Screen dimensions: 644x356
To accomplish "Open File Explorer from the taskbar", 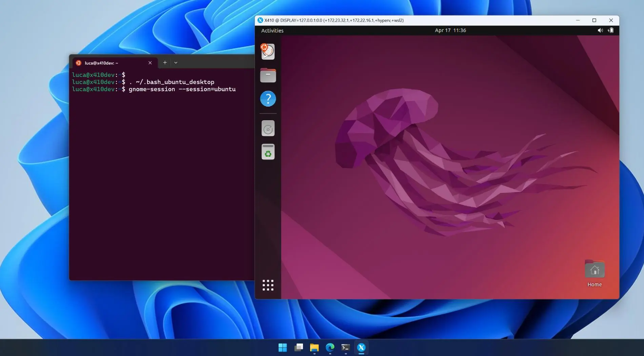I will (x=314, y=348).
